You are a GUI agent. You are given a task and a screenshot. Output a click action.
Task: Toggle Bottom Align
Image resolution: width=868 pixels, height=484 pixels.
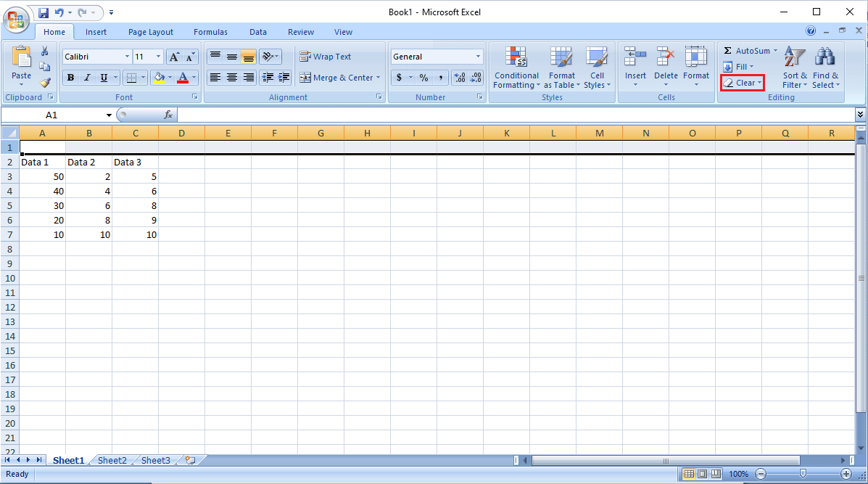point(248,57)
